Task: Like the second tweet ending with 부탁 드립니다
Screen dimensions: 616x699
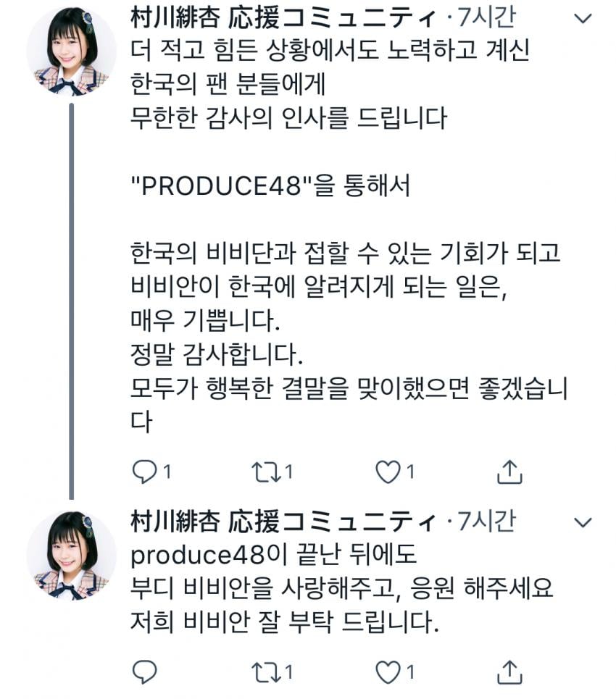Action: tap(388, 672)
